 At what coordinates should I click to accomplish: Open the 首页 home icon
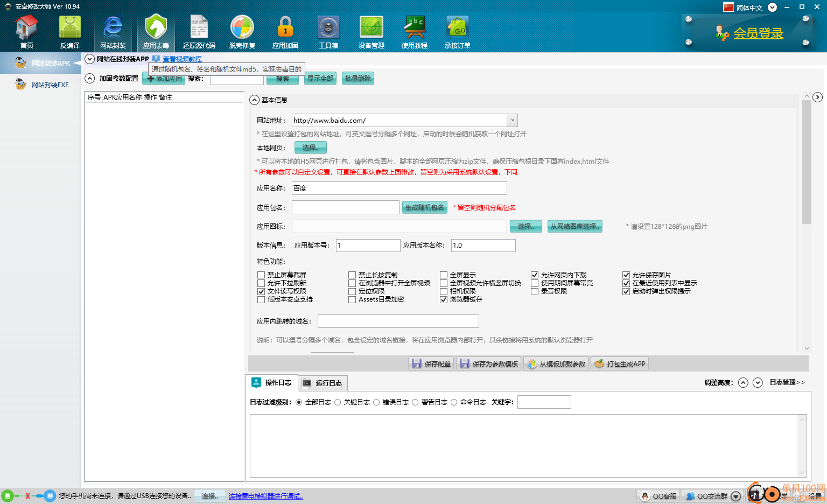click(27, 32)
